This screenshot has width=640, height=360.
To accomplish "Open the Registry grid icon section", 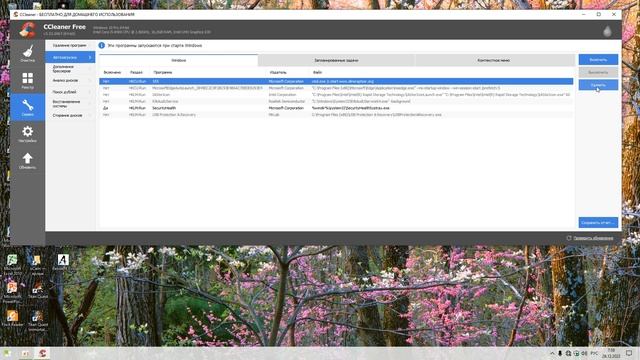I will (x=27, y=80).
